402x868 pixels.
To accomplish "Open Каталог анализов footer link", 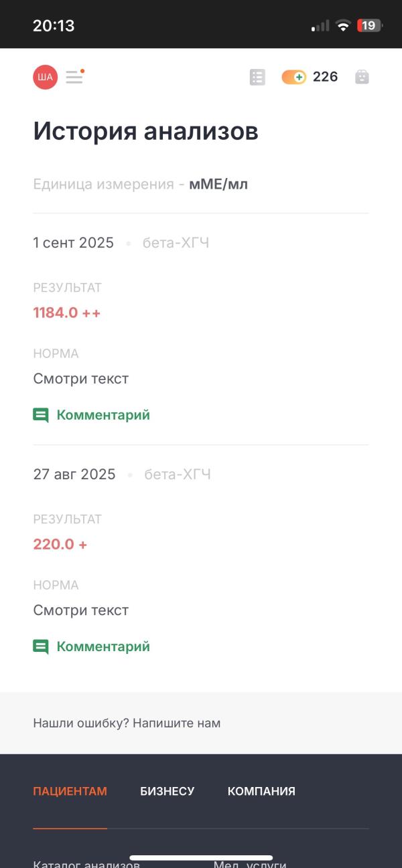I will pyautogui.click(x=86, y=864).
